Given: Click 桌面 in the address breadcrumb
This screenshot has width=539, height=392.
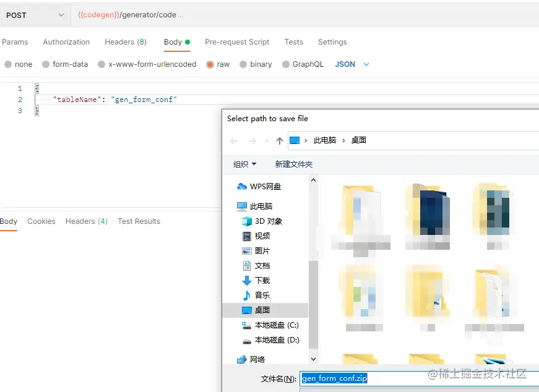Looking at the screenshot, I should click(358, 140).
